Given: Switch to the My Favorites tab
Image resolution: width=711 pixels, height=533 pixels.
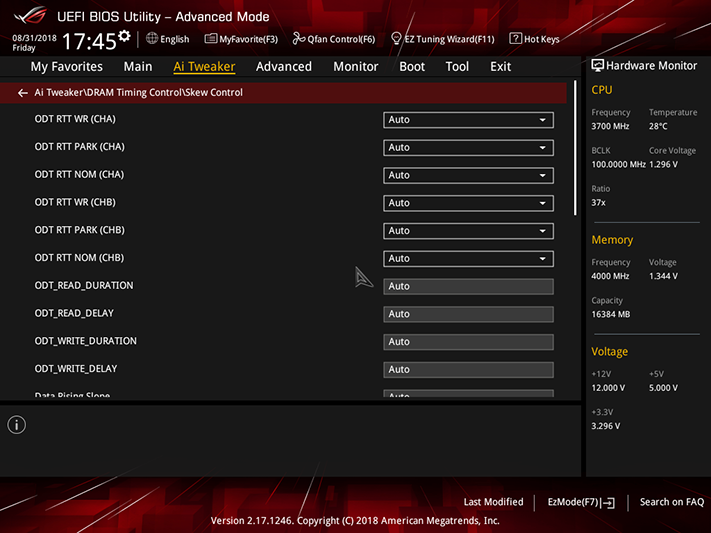Looking at the screenshot, I should 67,67.
